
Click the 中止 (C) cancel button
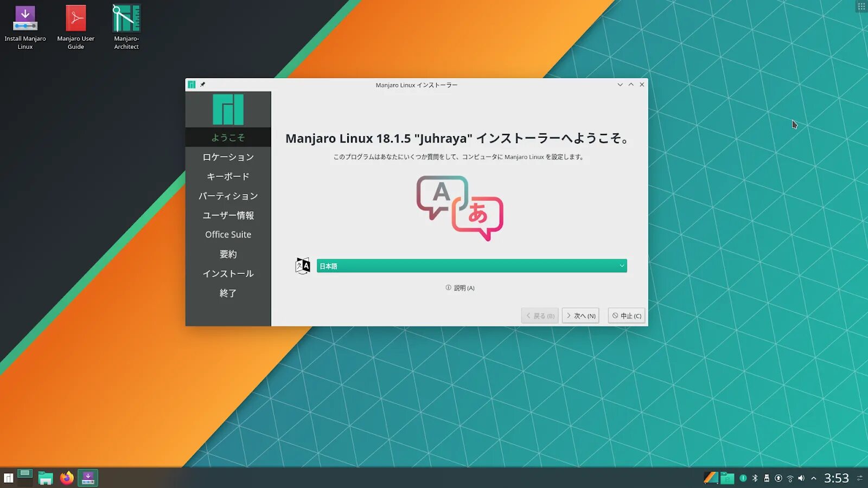627,316
